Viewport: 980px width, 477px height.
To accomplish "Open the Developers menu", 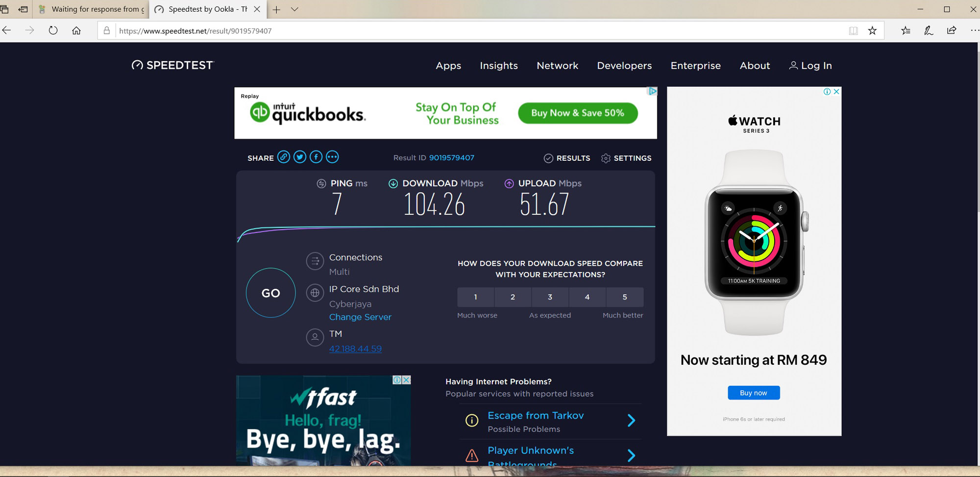I will click(624, 66).
